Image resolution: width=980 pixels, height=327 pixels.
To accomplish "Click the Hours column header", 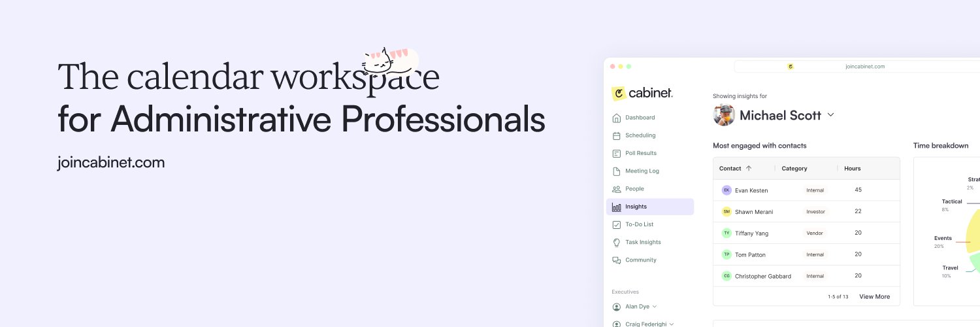I will (x=852, y=169).
